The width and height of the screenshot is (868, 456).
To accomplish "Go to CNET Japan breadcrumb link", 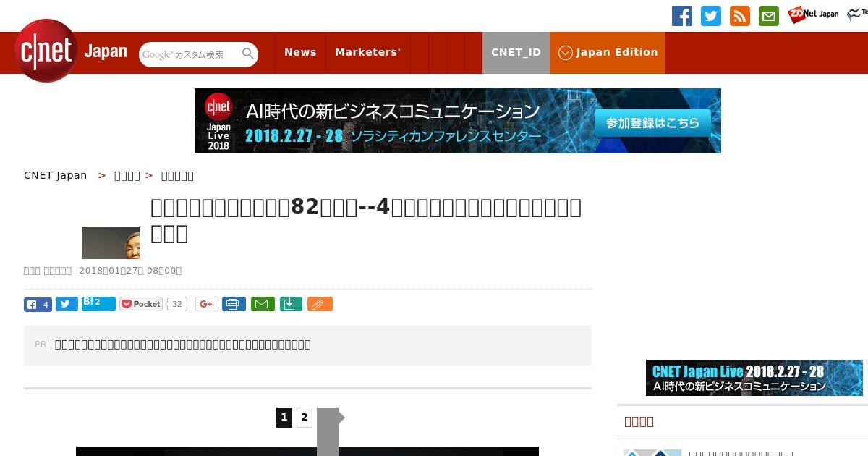I will pos(56,175).
